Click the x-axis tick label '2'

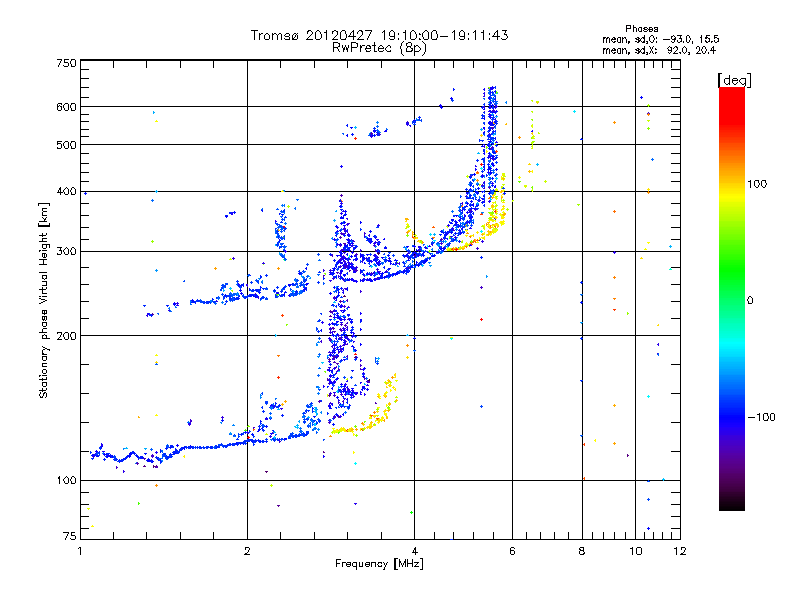click(x=247, y=551)
